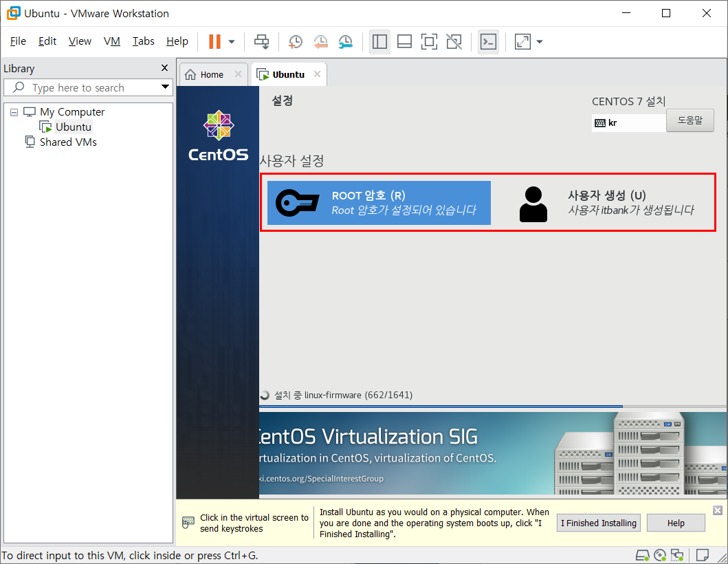Close the Ubuntu tab
The width and height of the screenshot is (728, 564).
pyautogui.click(x=317, y=74)
